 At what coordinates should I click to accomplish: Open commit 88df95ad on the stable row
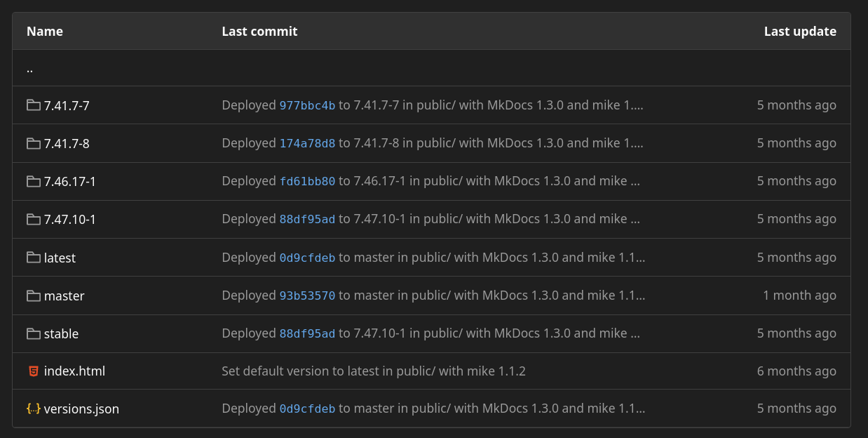coord(308,333)
